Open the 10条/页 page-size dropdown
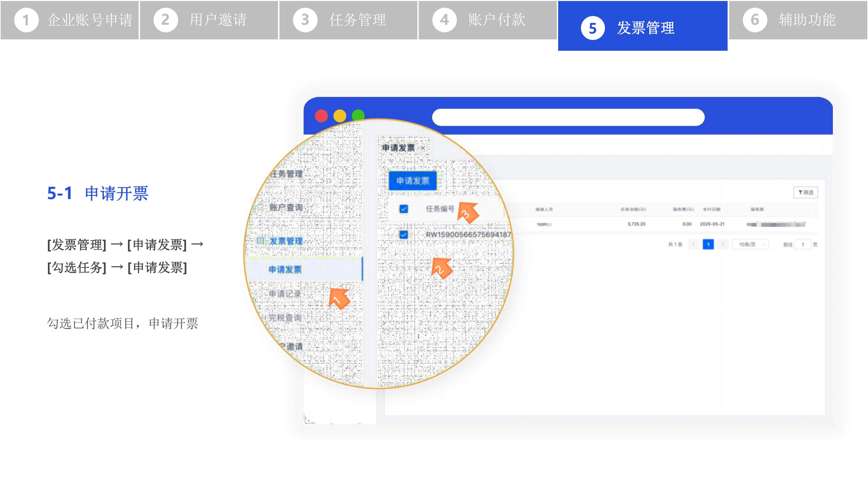Viewport: 868px width, 488px height. click(751, 245)
